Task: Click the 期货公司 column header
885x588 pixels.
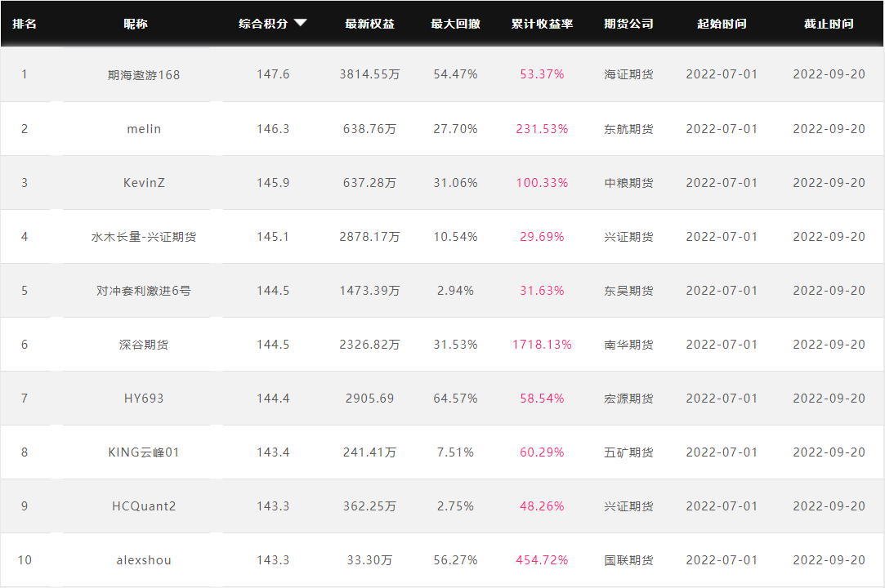Action: (x=628, y=24)
